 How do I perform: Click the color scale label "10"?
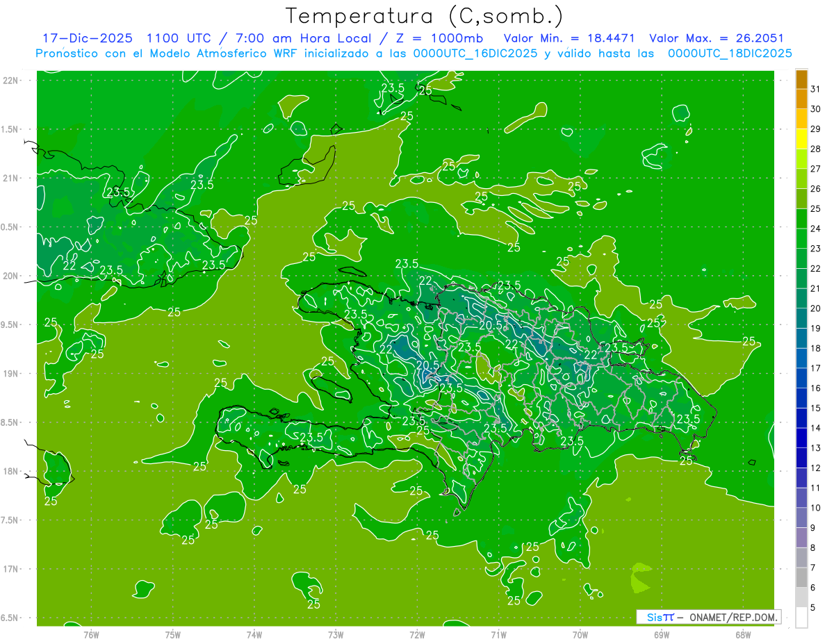(816, 509)
